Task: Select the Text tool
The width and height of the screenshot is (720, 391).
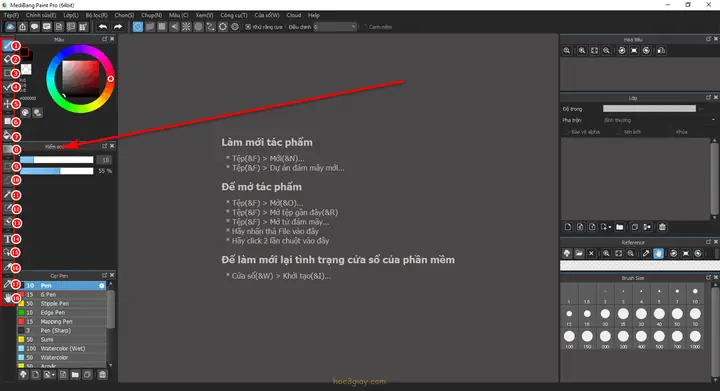Action: tap(7, 239)
